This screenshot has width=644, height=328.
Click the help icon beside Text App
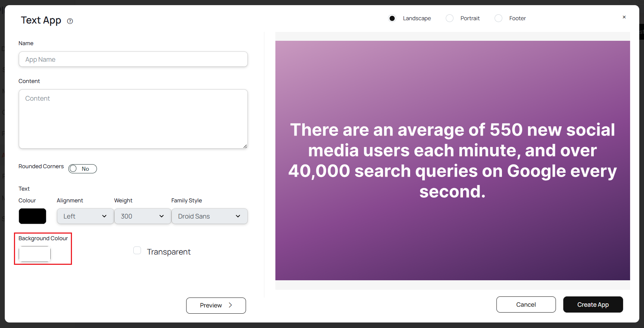(70, 21)
